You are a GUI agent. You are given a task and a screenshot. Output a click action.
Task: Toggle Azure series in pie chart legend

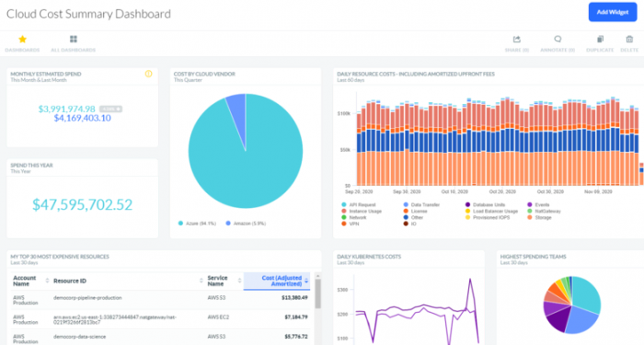click(x=197, y=224)
